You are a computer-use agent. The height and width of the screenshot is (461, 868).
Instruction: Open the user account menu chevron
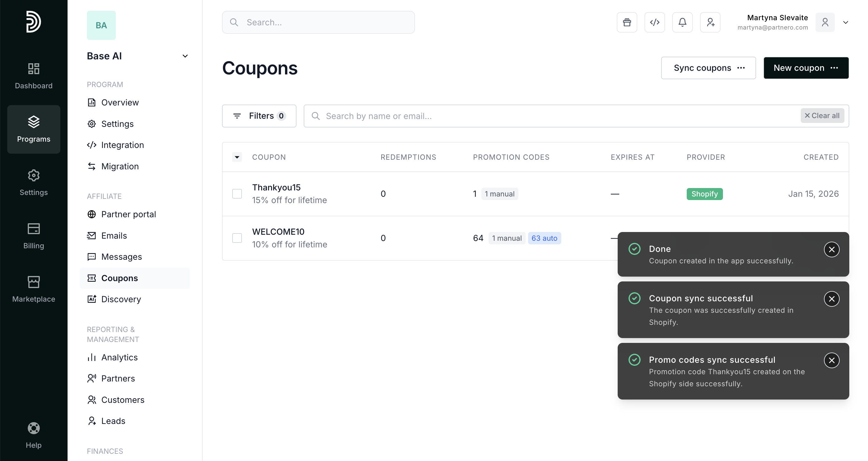(845, 22)
